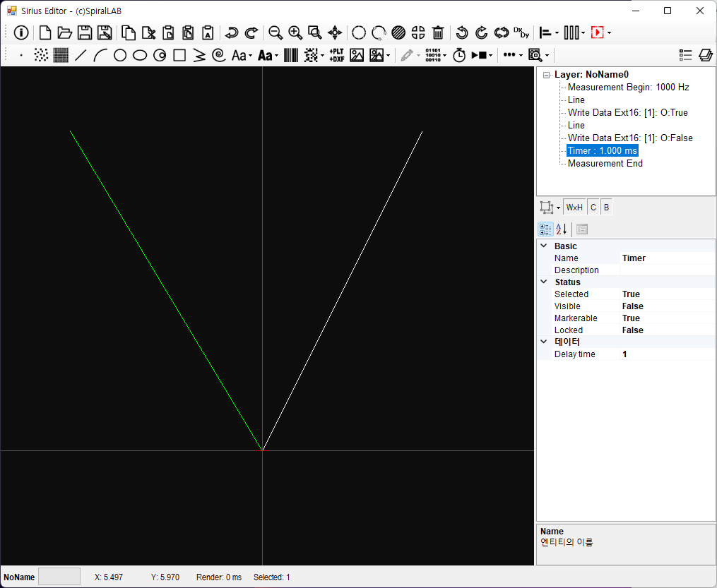The image size is (717, 588).
Task: Select the Measurement End tree item
Action: [605, 164]
